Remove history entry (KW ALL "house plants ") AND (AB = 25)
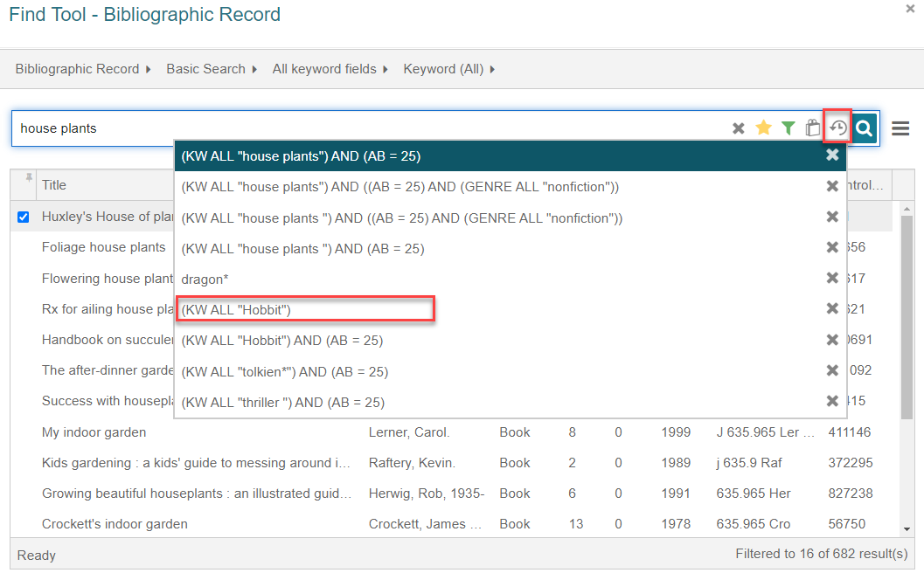This screenshot has height=573, width=924. click(x=832, y=247)
